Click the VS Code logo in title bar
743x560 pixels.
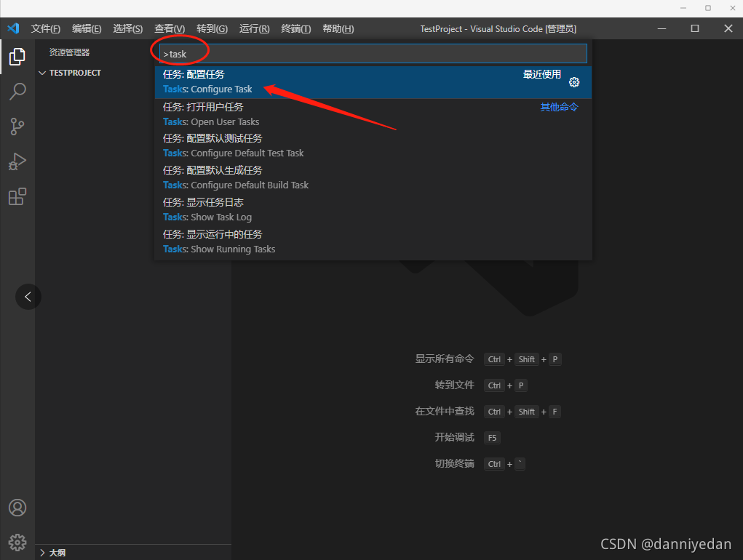pos(13,28)
